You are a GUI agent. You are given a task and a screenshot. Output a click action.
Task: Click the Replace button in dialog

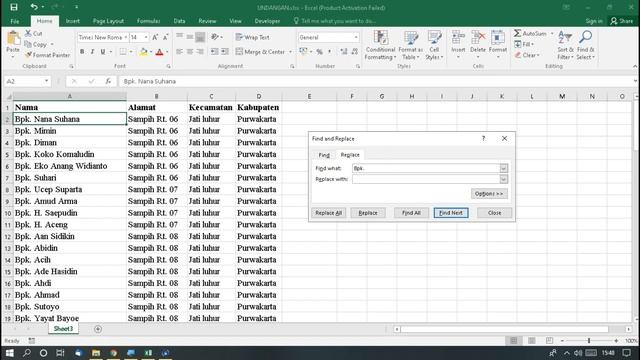click(368, 213)
